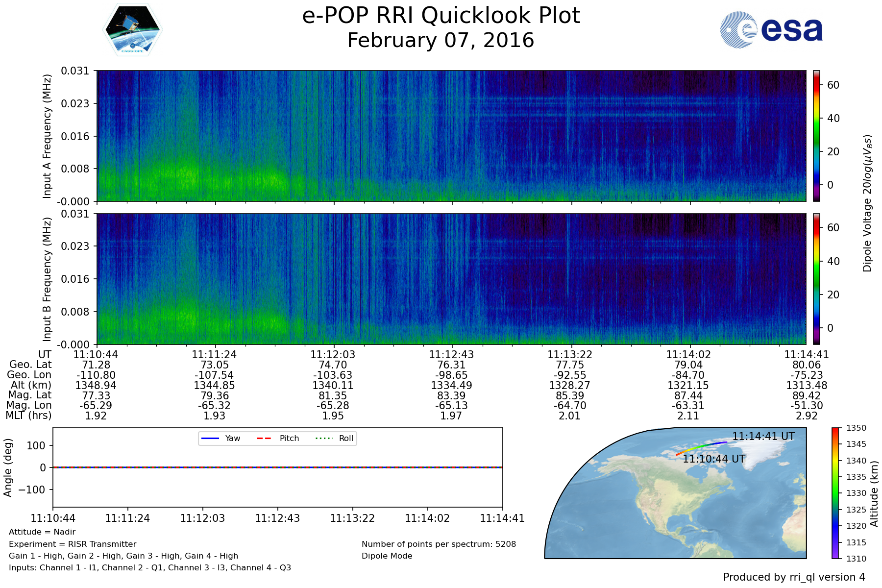Click the CASSIOPE satellite hexagon logo
882x588 pixels.
tap(132, 30)
